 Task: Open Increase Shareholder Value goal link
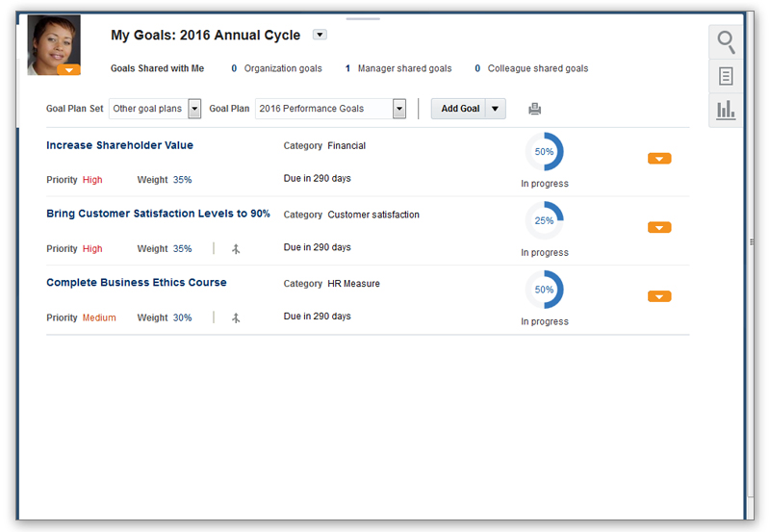click(119, 145)
